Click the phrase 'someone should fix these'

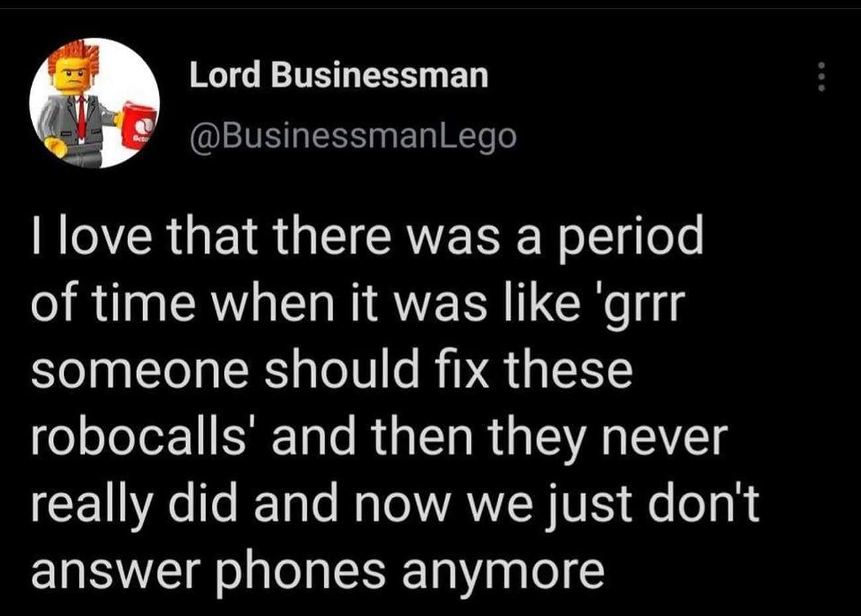click(x=331, y=370)
